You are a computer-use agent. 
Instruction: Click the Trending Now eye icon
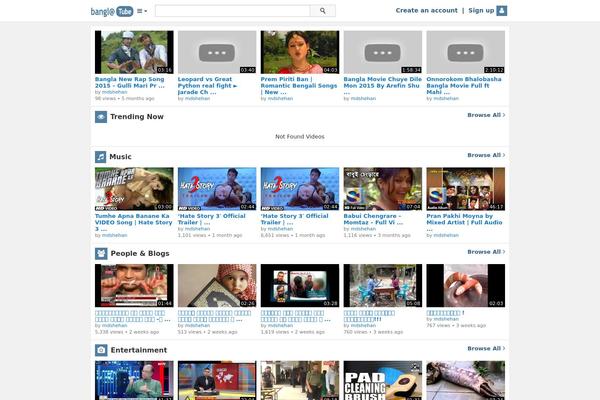[101, 117]
